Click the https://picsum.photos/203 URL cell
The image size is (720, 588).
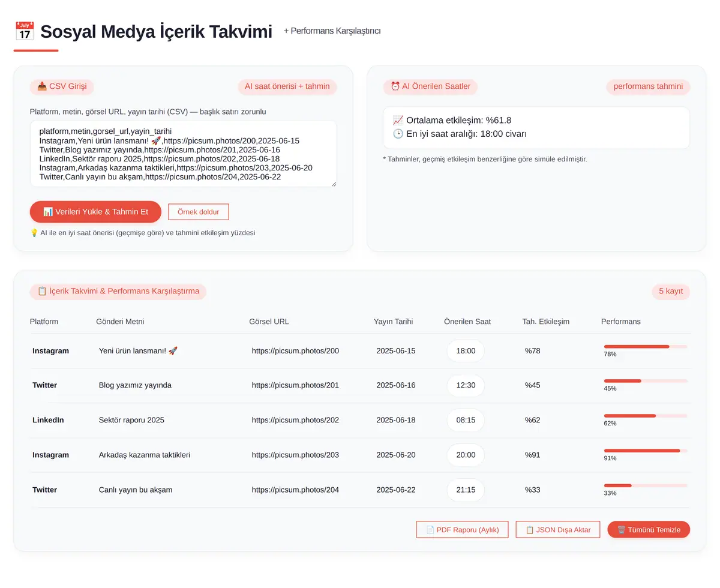tap(295, 455)
